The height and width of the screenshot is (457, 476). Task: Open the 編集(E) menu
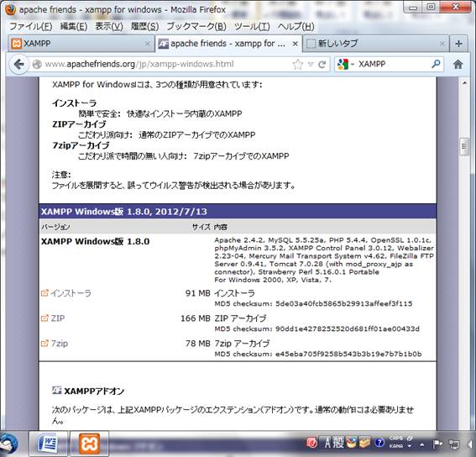[x=74, y=26]
